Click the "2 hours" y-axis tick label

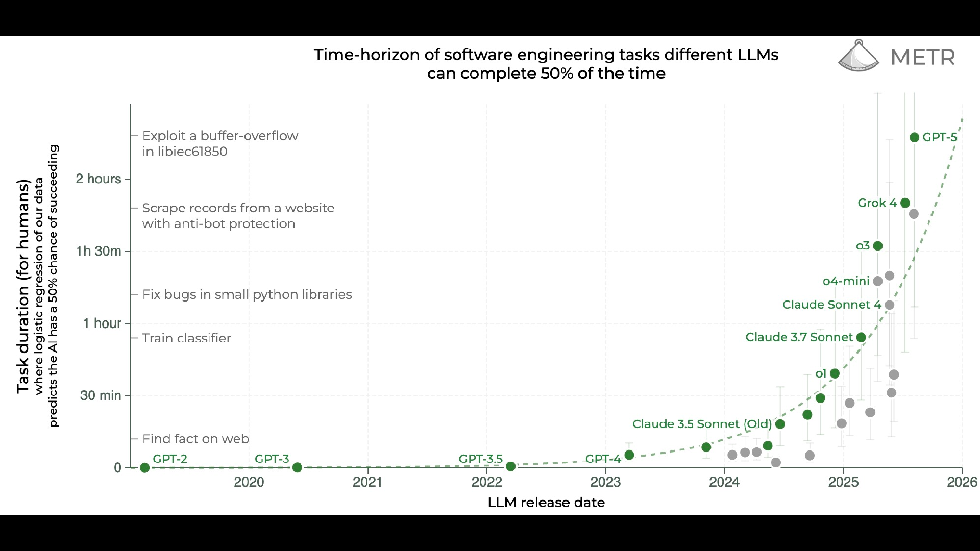click(99, 179)
